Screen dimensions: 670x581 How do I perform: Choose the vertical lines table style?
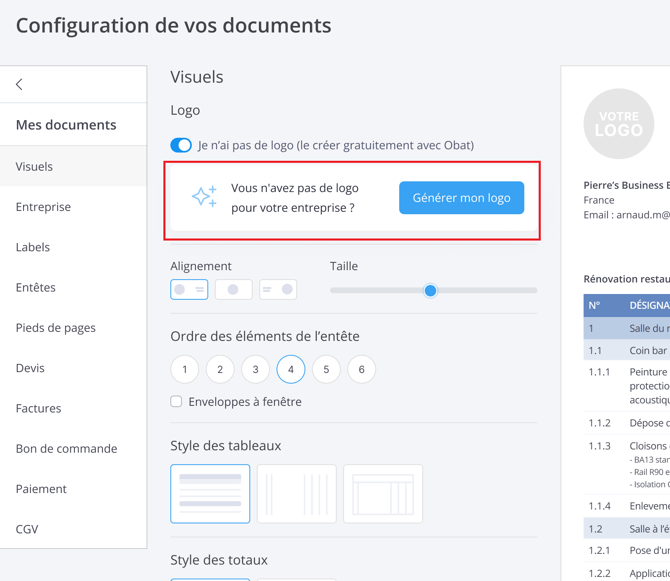(297, 494)
